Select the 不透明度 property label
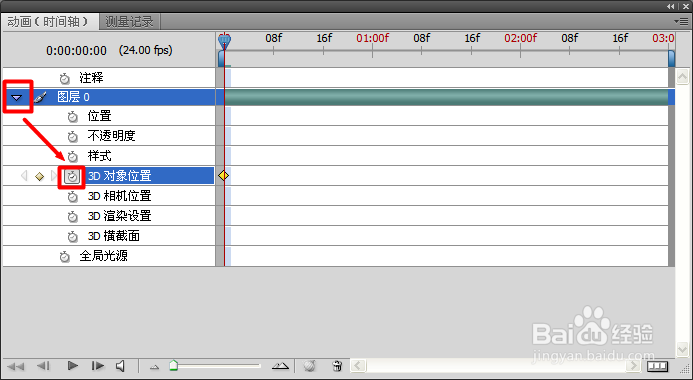693x380 pixels. 111,136
